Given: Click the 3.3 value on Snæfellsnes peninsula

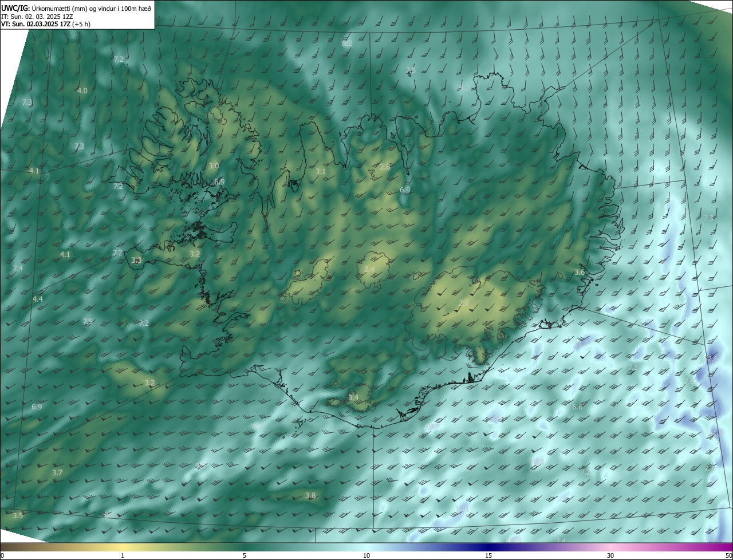Looking at the screenshot, I should click(x=136, y=260).
